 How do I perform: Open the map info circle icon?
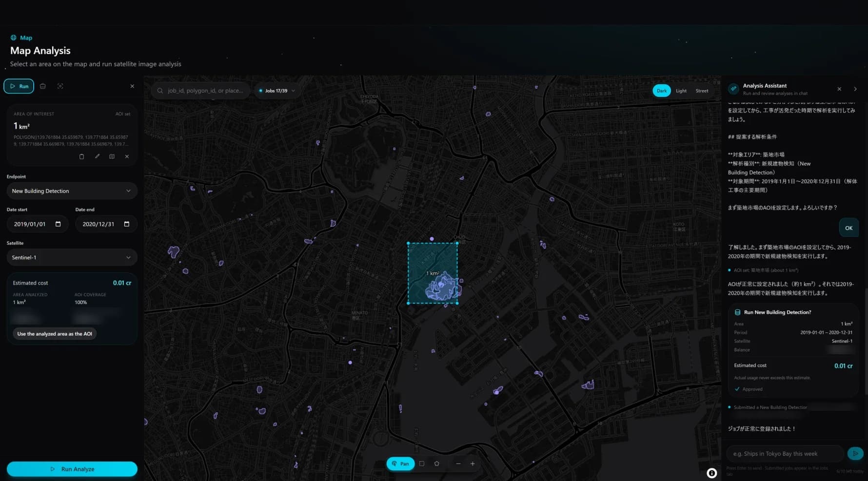coord(712,473)
